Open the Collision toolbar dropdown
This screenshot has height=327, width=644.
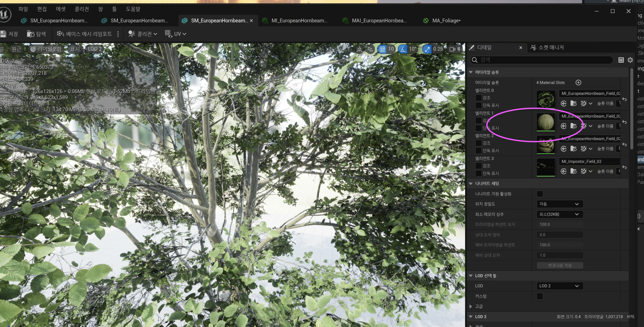[x=143, y=34]
